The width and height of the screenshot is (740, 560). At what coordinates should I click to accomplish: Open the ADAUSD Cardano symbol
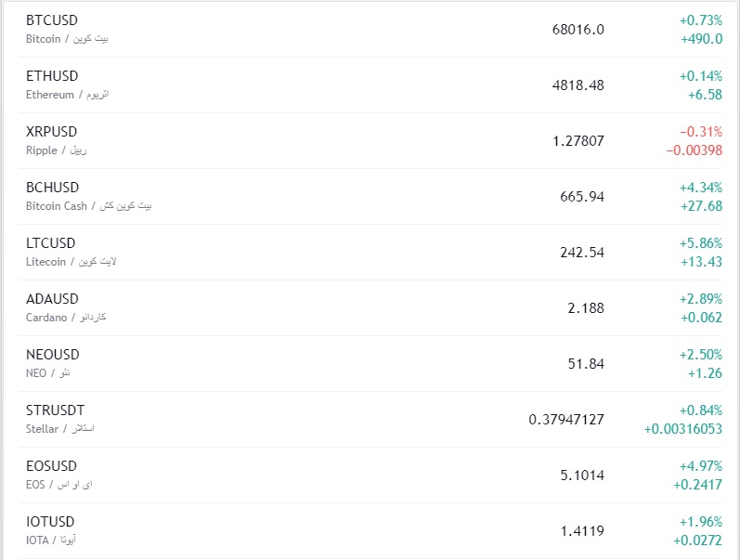click(x=53, y=299)
